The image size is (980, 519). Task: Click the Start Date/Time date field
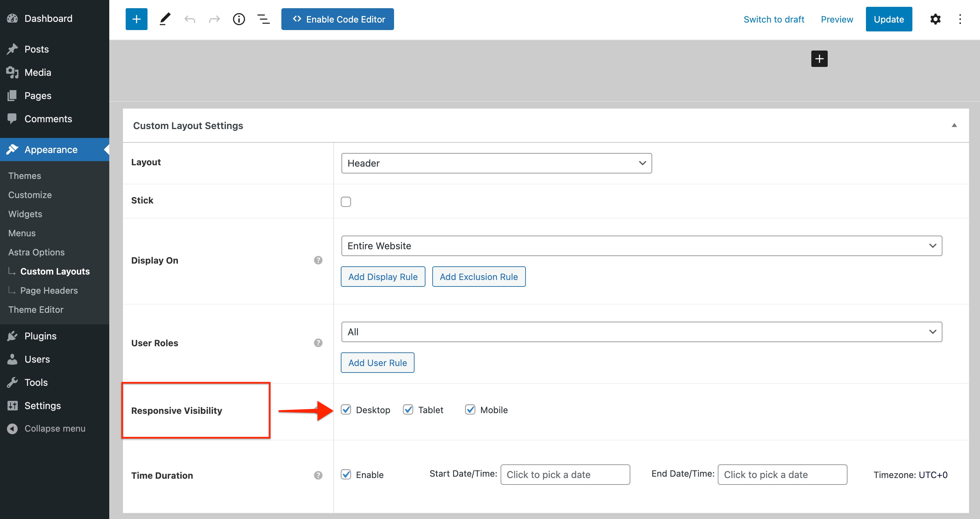click(x=565, y=475)
